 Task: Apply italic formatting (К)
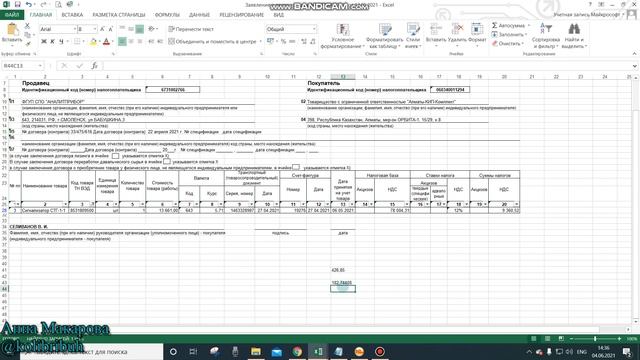tap(52, 41)
